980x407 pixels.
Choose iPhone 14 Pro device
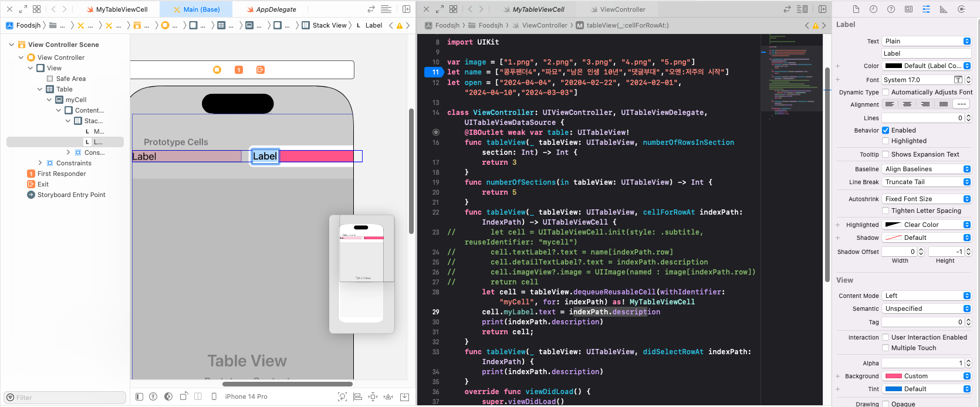tap(246, 396)
